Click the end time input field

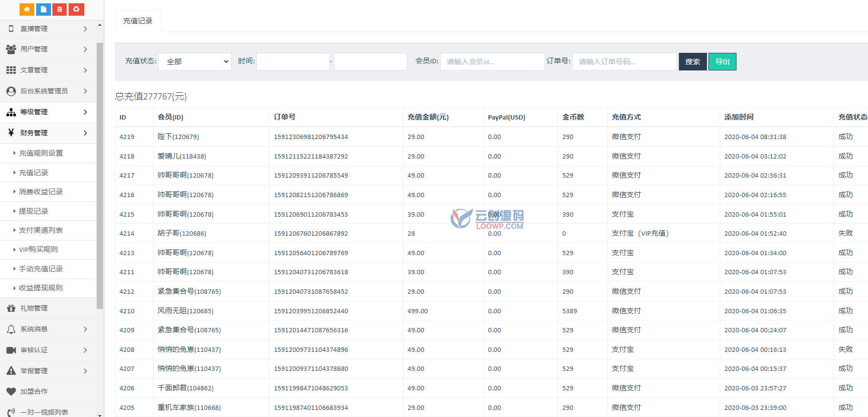click(x=371, y=61)
